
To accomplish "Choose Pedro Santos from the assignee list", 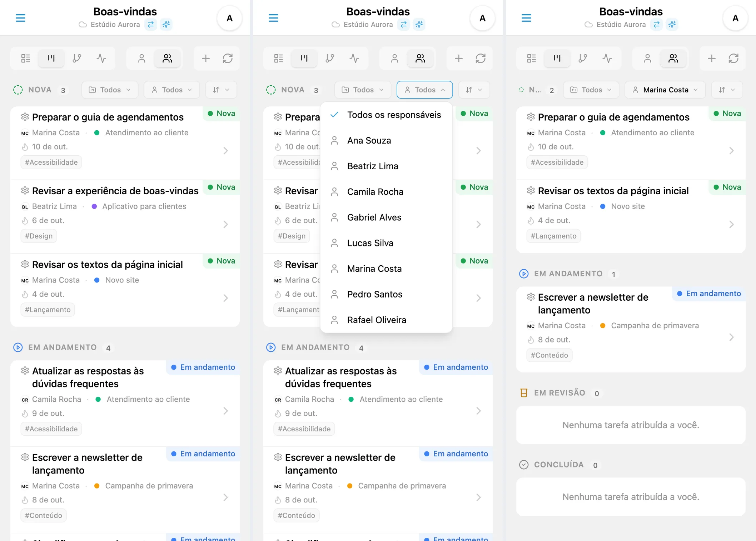I will (386, 294).
